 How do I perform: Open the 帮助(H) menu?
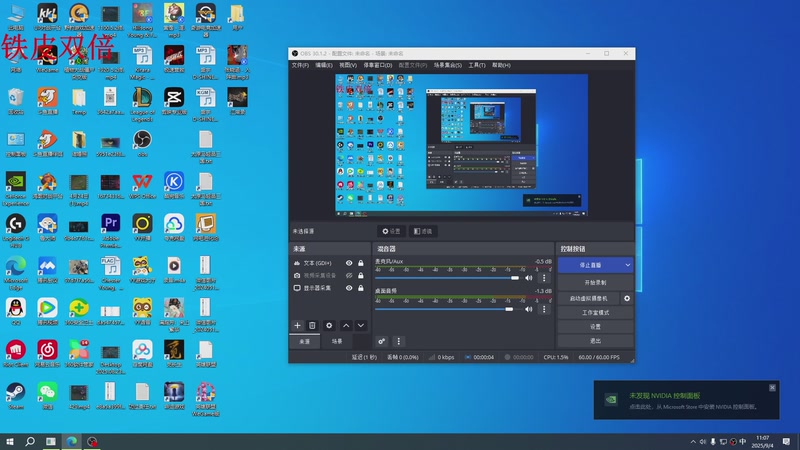(502, 65)
